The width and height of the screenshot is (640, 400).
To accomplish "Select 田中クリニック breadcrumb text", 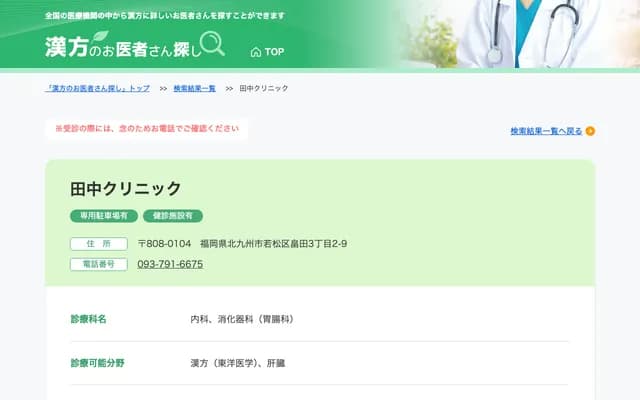I will point(264,88).
